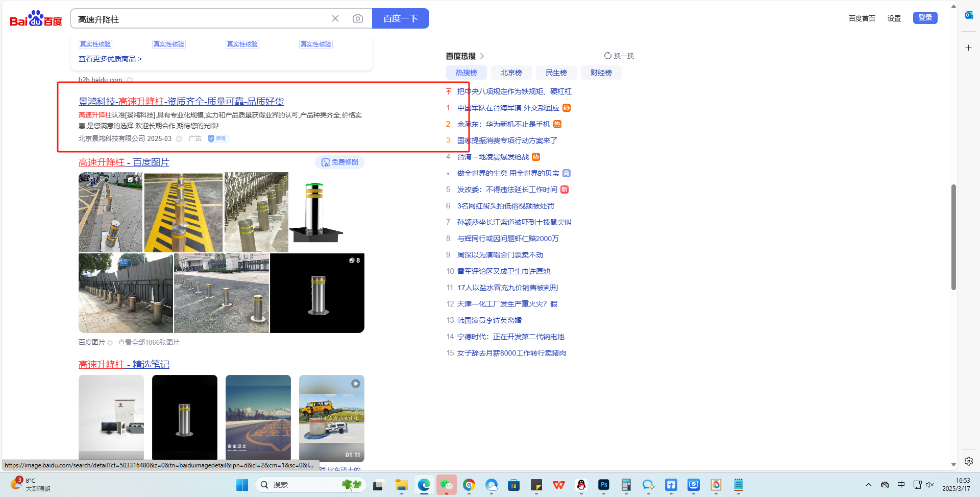Image resolution: width=980 pixels, height=497 pixels.
Task: Open Task View on the taskbar
Action: click(x=378, y=485)
